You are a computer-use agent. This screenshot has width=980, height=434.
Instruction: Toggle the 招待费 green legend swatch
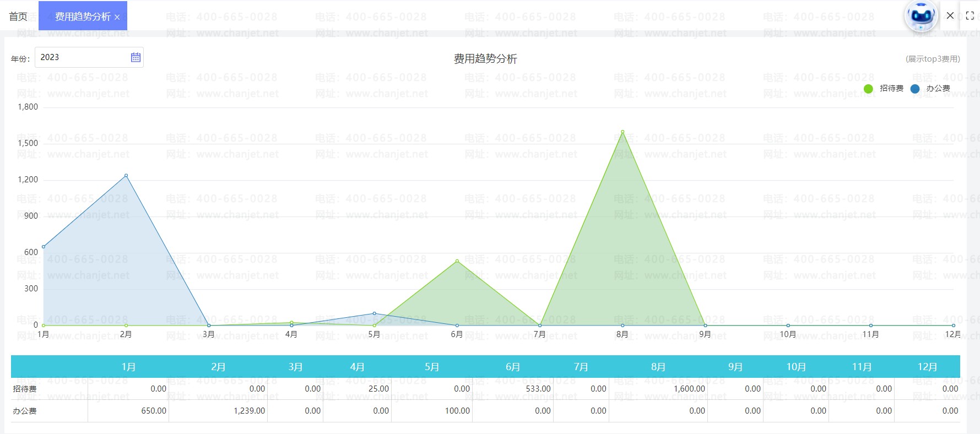tap(869, 89)
